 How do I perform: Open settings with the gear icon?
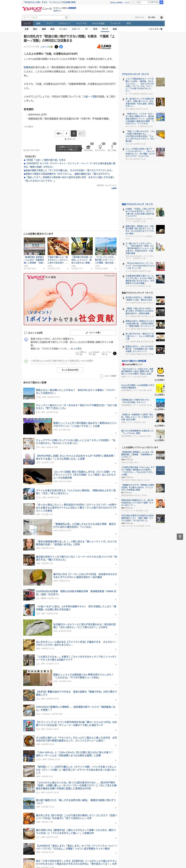161,18
